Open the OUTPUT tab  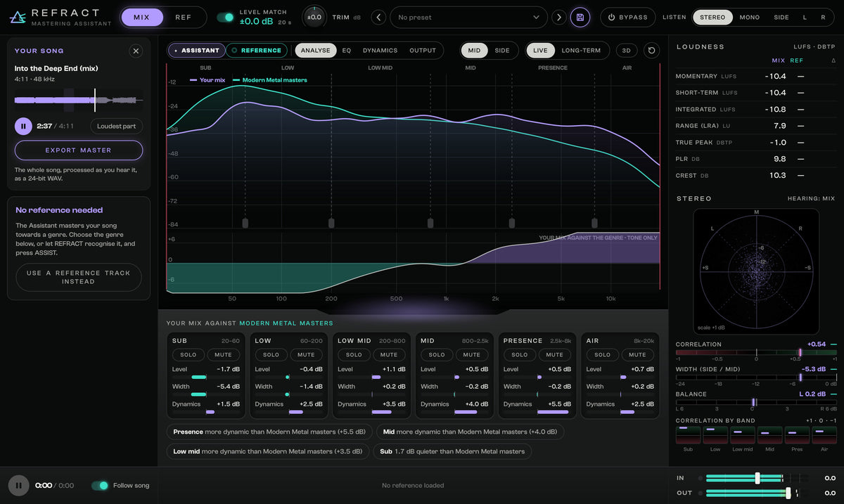point(423,51)
